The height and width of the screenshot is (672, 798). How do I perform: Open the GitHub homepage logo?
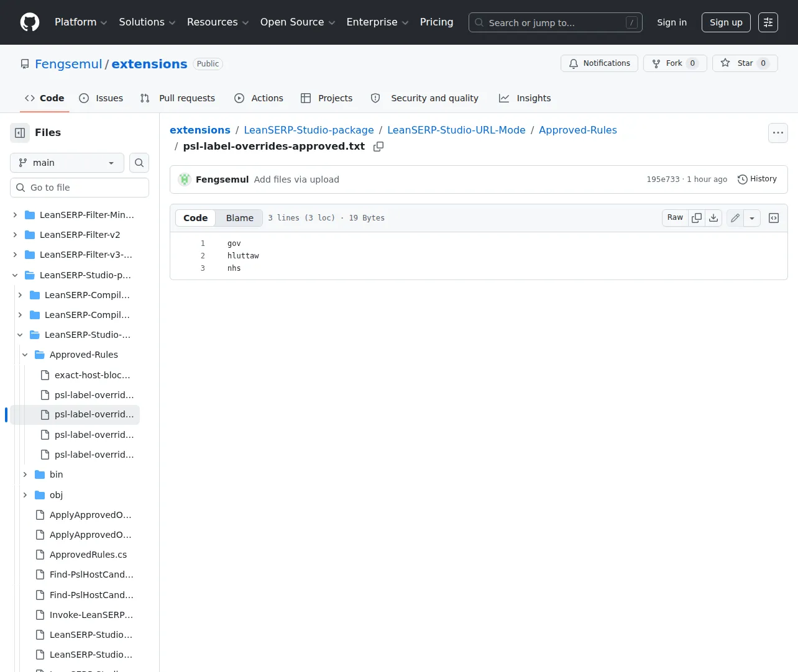coord(30,22)
